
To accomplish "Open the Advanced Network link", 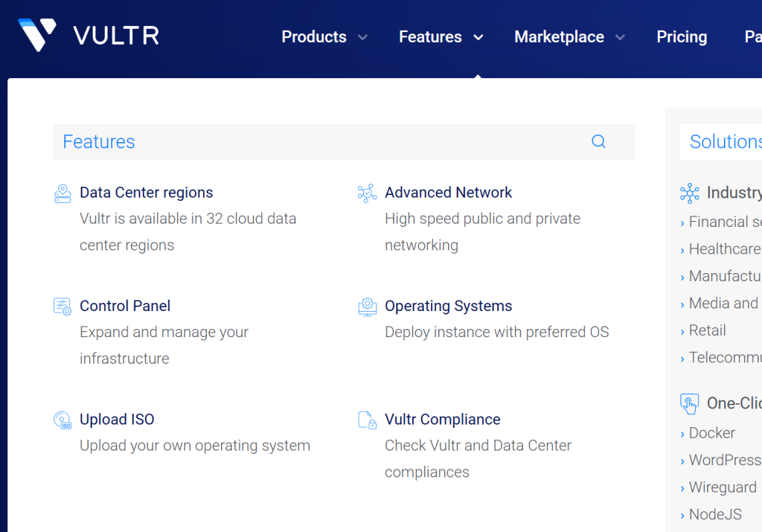I will (448, 193).
